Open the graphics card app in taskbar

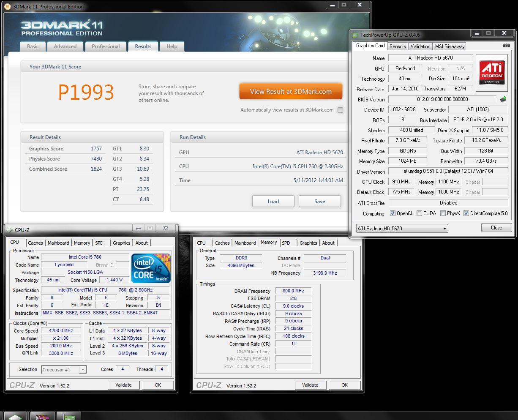[69, 416]
